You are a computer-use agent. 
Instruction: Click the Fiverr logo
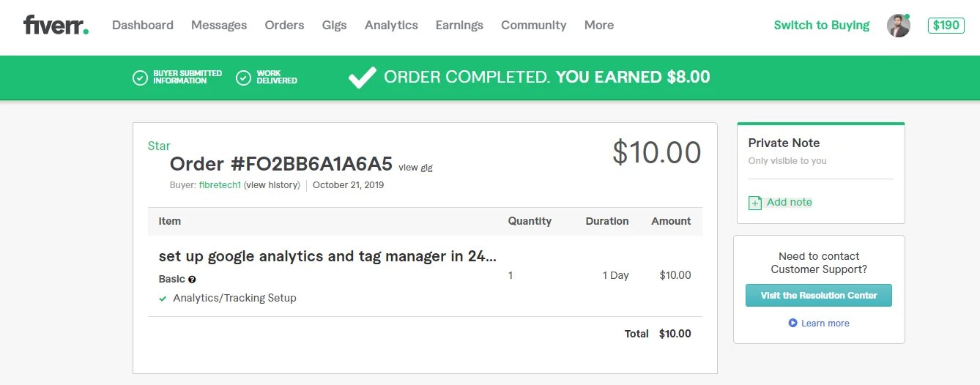tap(56, 25)
